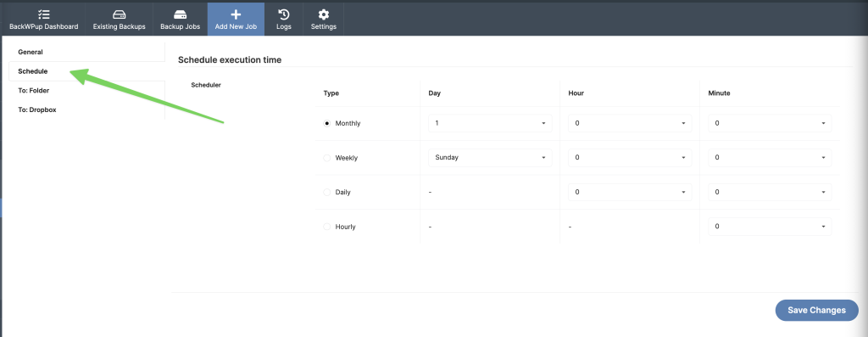Open the Hourly Minute dropdown
The image size is (868, 337).
pyautogui.click(x=770, y=226)
